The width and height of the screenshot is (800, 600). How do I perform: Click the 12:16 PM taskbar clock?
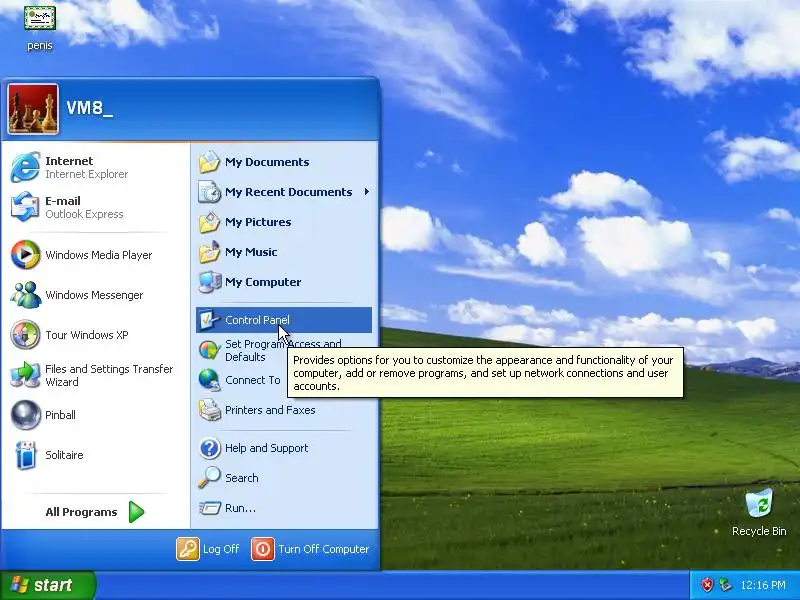point(763,585)
